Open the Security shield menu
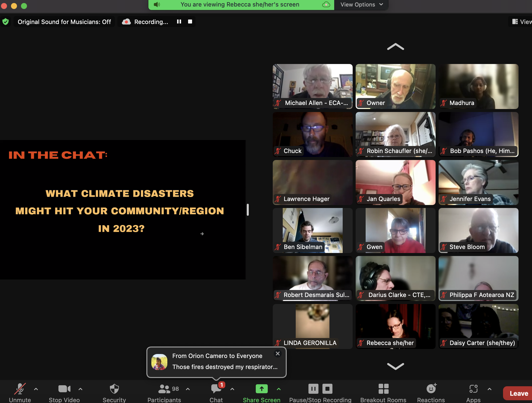The width and height of the screenshot is (532, 403). tap(114, 389)
